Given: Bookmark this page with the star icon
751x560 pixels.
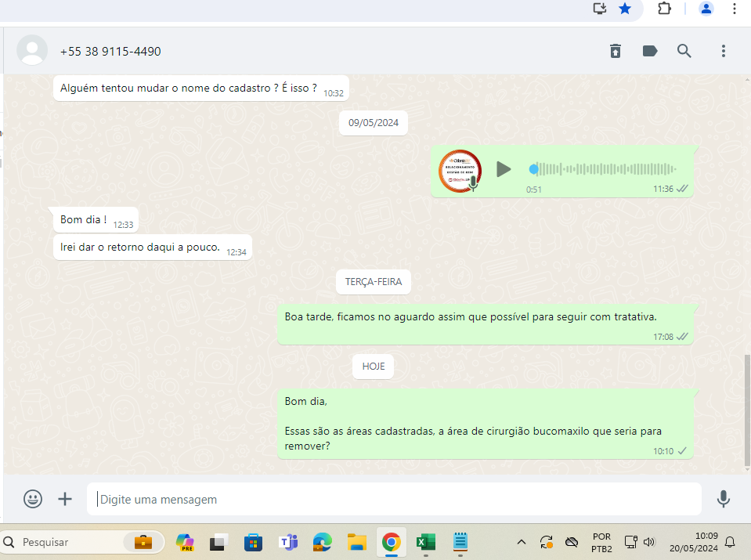Looking at the screenshot, I should pyautogui.click(x=625, y=9).
